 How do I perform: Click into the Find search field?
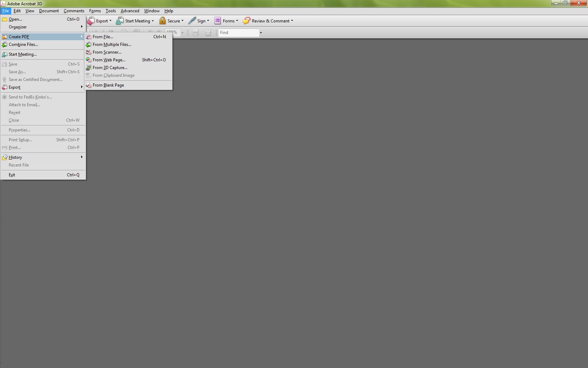click(239, 33)
